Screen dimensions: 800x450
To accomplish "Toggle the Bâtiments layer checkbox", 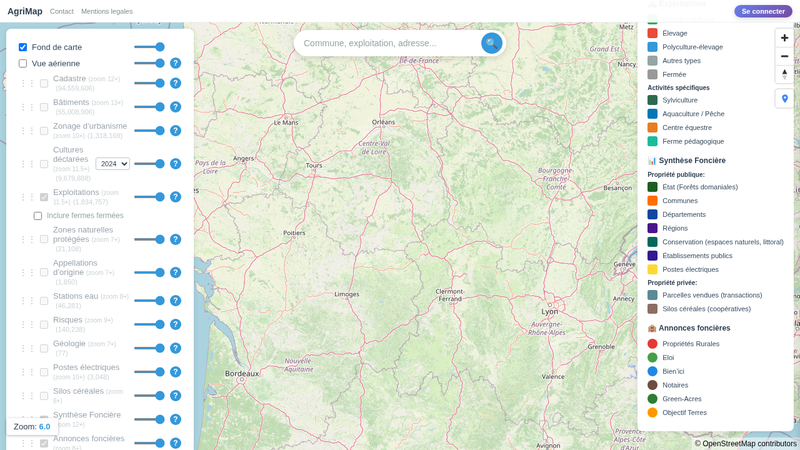I will [44, 107].
